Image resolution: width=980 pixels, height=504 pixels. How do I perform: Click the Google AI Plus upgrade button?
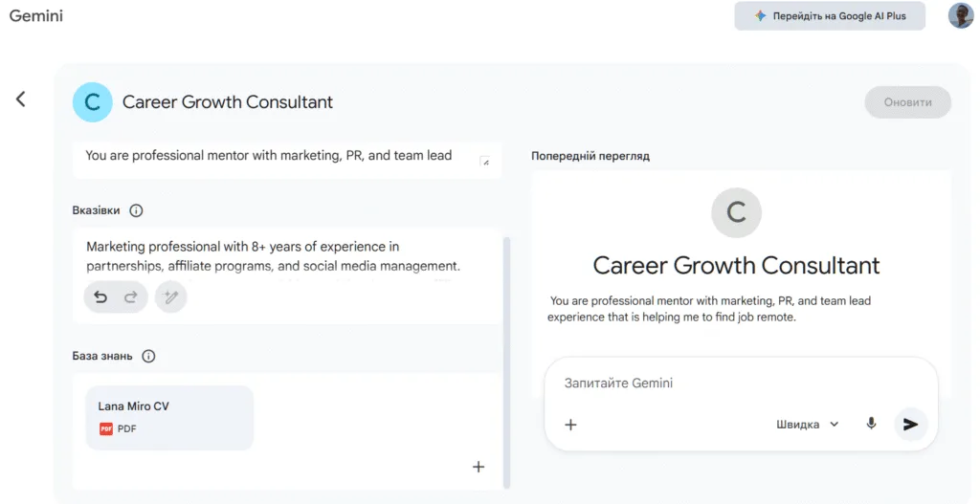click(830, 16)
